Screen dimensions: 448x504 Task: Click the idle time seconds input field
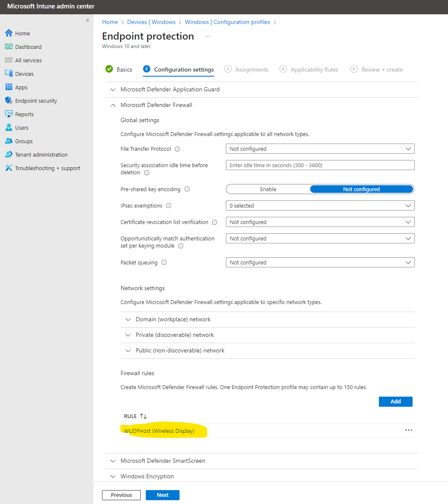[320, 165]
